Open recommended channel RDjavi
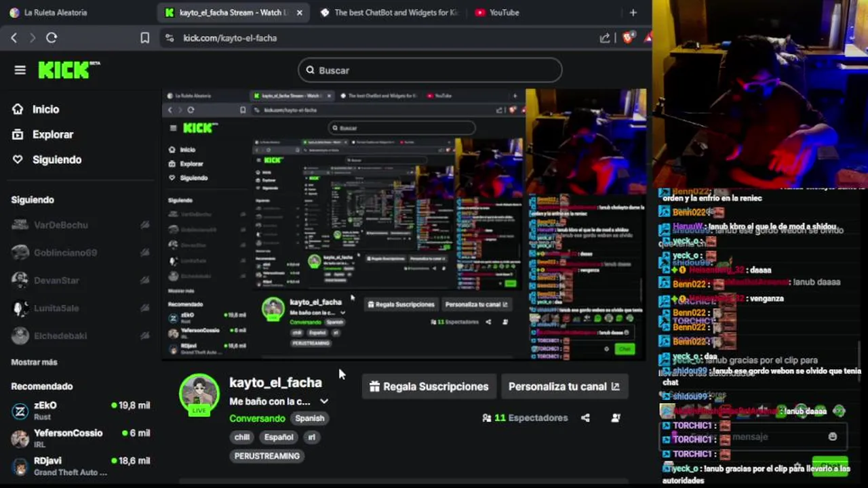This screenshot has height=488, width=868. pyautogui.click(x=80, y=466)
